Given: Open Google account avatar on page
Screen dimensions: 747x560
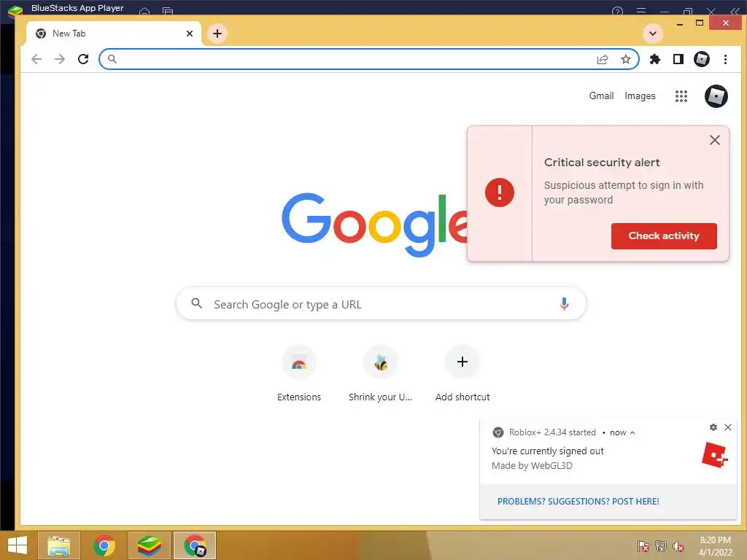Looking at the screenshot, I should tap(716, 96).
